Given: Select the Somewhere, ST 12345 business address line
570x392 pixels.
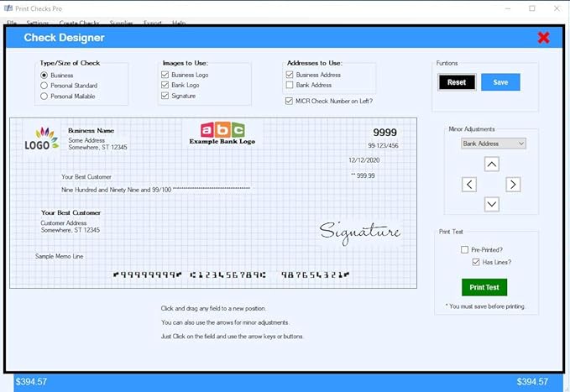Looking at the screenshot, I should pyautogui.click(x=97, y=147).
